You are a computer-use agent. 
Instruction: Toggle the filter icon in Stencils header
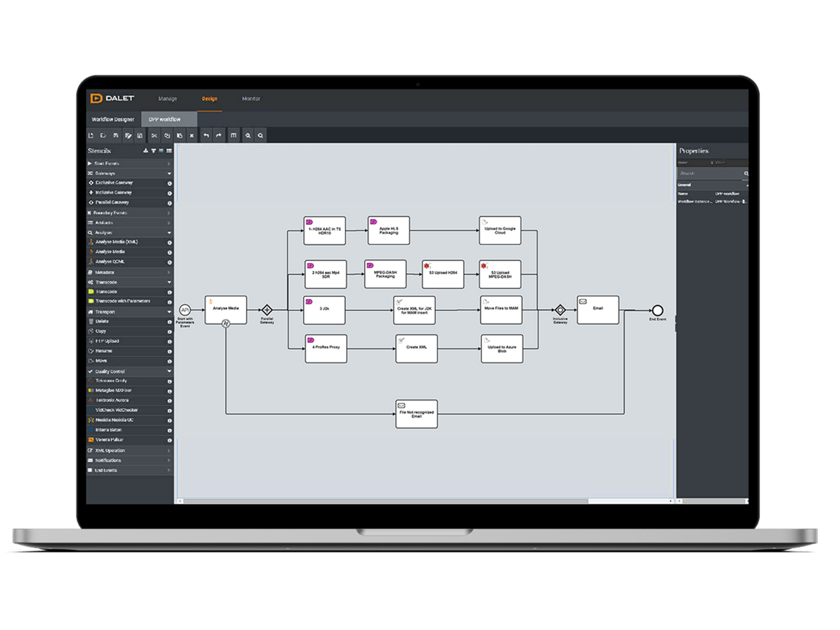tap(153, 151)
